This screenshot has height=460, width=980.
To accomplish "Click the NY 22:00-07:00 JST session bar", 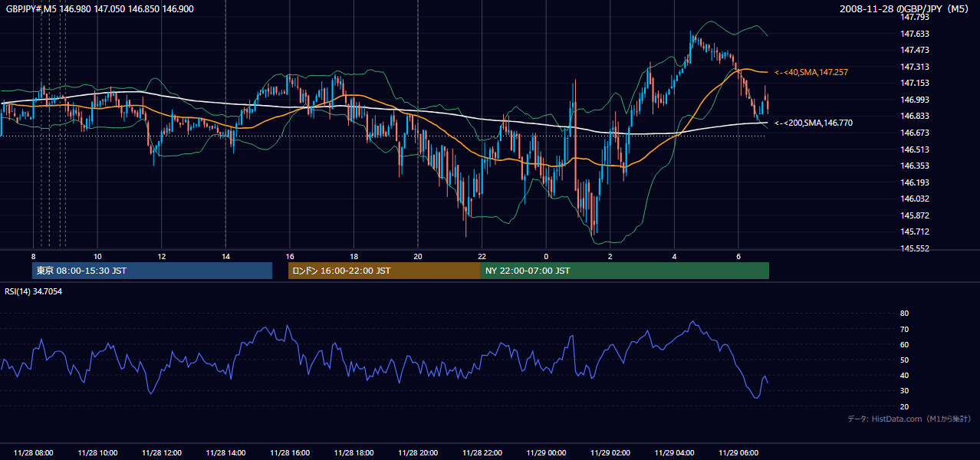I will pyautogui.click(x=625, y=271).
